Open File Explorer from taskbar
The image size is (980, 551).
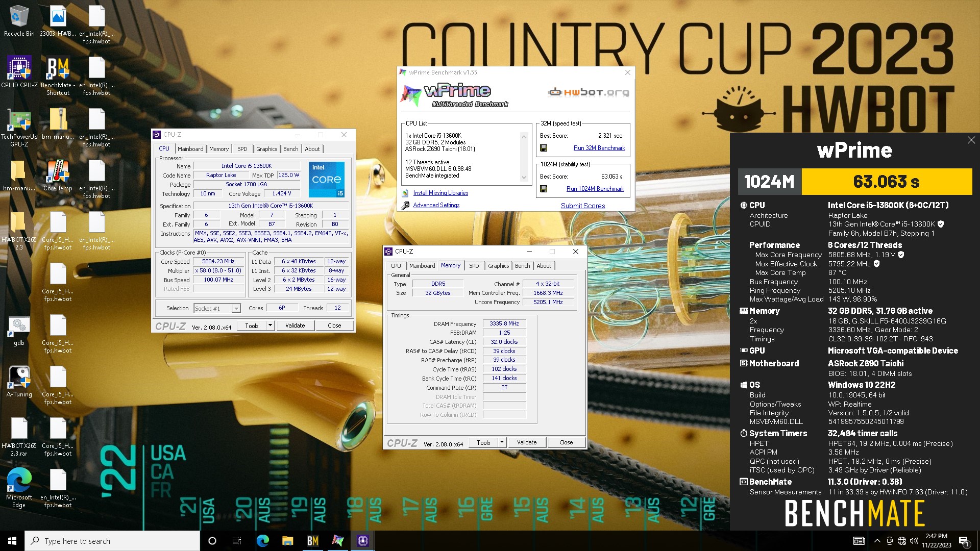point(287,541)
